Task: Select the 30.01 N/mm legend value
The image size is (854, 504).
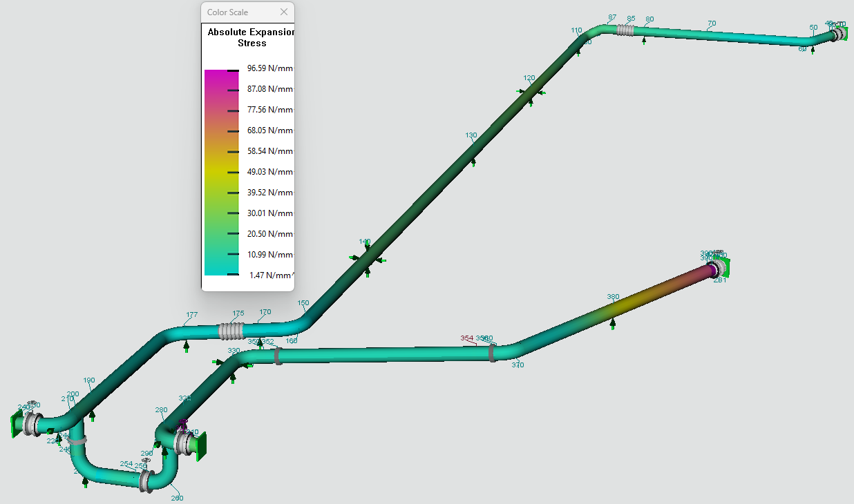Action: click(x=270, y=213)
